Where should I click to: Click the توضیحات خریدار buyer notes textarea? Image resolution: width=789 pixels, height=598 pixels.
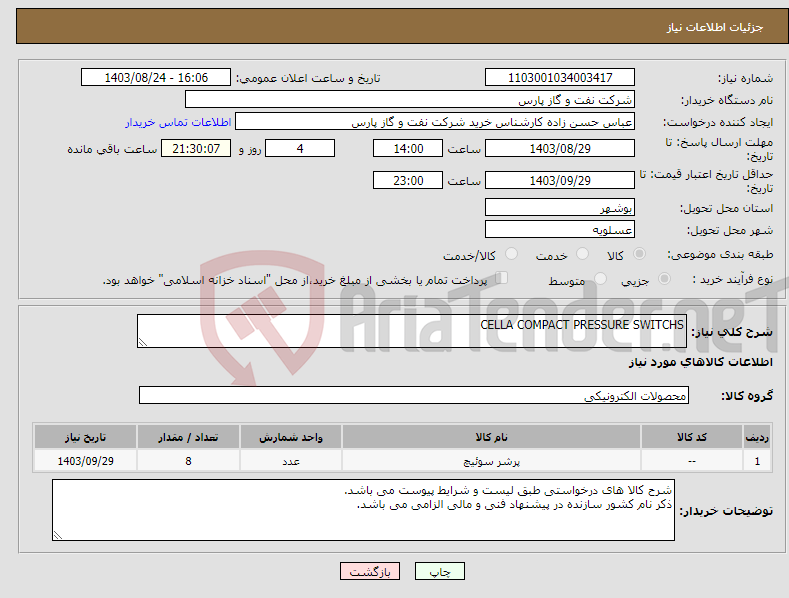point(363,510)
